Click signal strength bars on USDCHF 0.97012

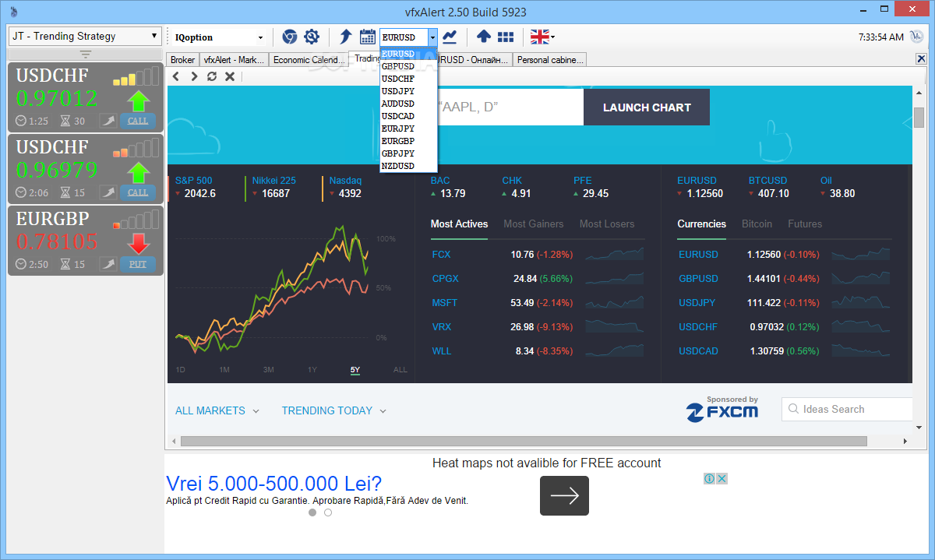(x=136, y=77)
